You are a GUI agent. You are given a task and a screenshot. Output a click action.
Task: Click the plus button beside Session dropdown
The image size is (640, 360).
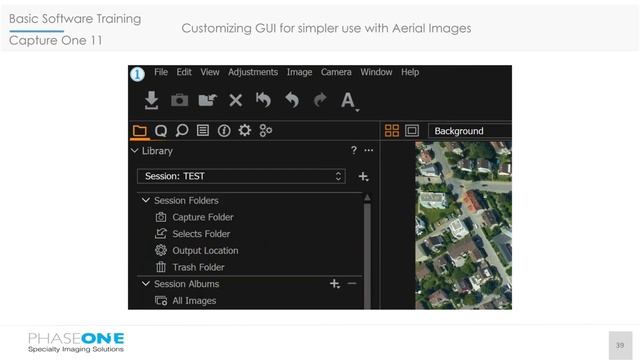[363, 177]
